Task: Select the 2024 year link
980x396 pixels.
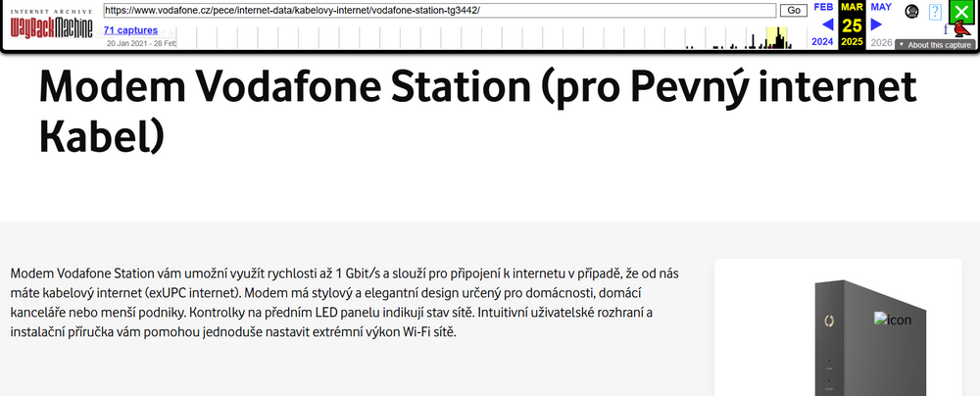Action: [822, 42]
